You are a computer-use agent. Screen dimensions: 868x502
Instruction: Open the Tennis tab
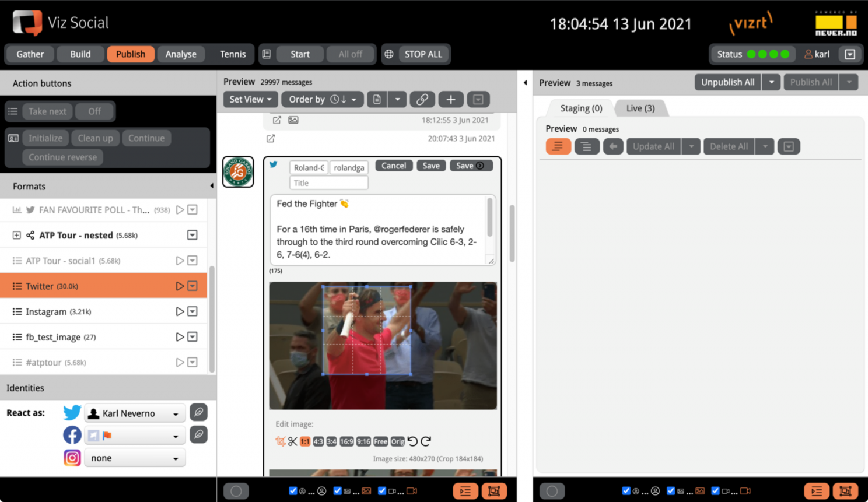click(x=233, y=54)
